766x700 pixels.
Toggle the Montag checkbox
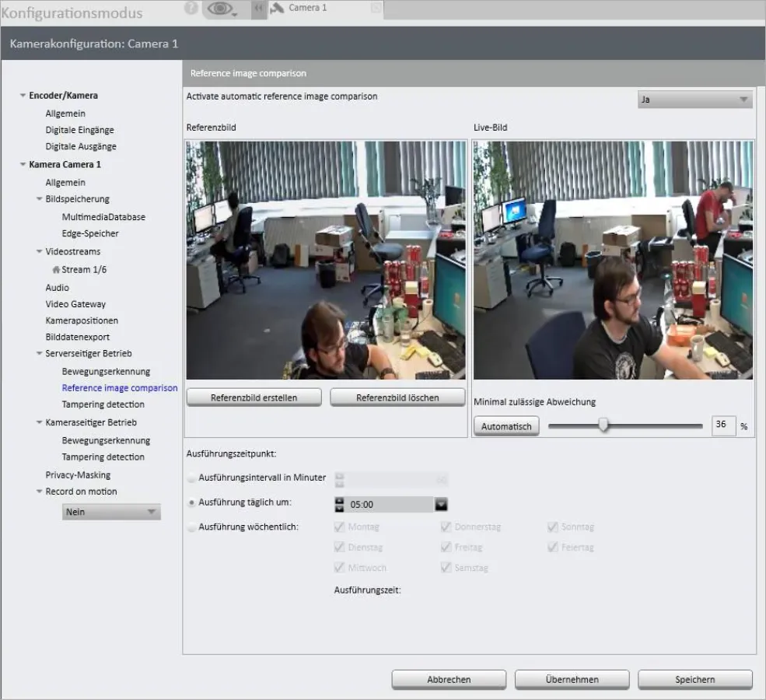(340, 527)
